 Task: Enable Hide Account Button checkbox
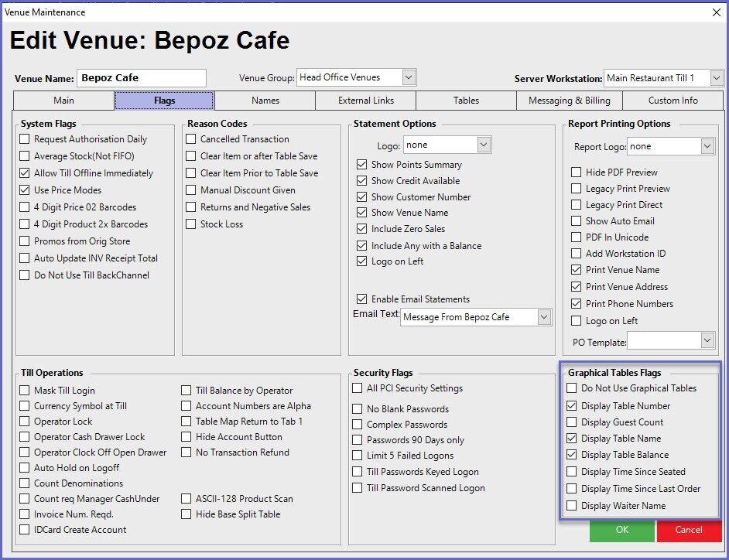pyautogui.click(x=187, y=437)
